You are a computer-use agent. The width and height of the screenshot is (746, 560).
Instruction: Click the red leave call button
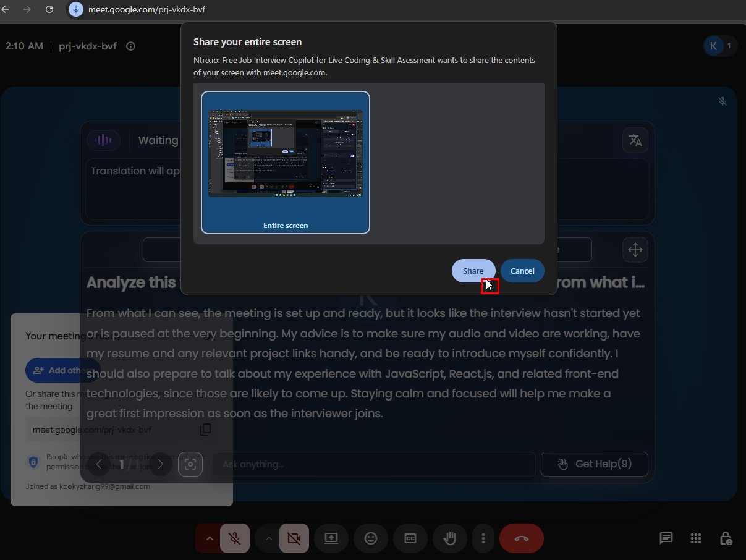point(522,538)
